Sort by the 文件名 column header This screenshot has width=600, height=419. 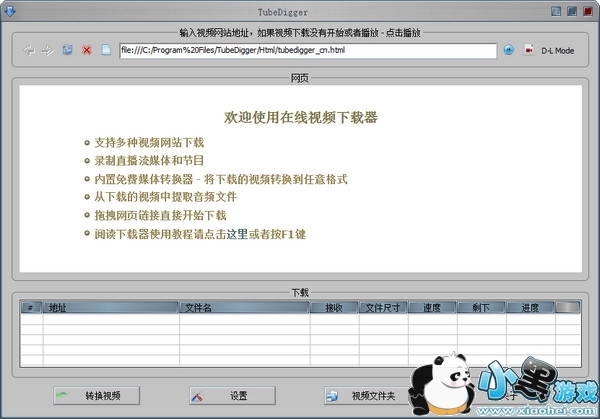point(244,307)
